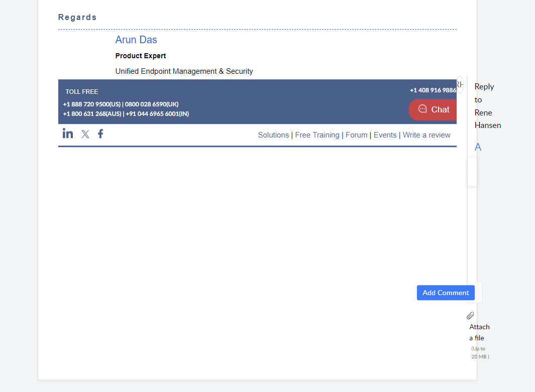This screenshot has width=535, height=392.
Task: Click the Reply to Rene Hansen text
Action: pyautogui.click(x=488, y=106)
